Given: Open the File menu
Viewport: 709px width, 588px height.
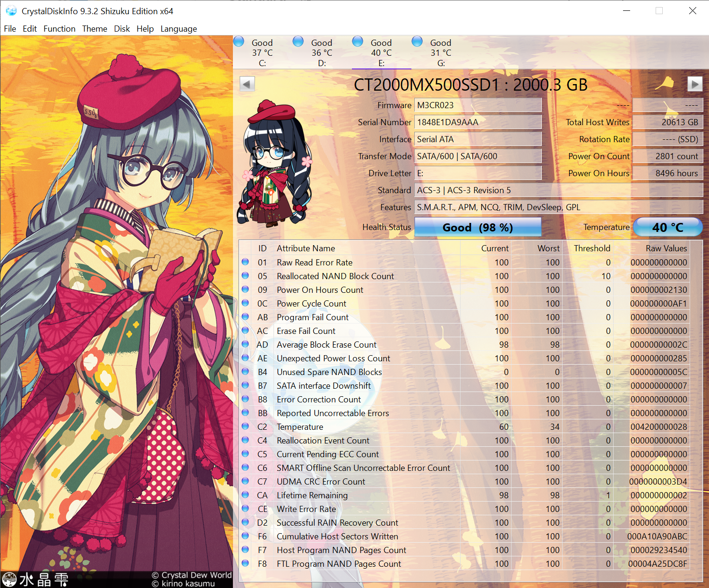Looking at the screenshot, I should [x=10, y=29].
